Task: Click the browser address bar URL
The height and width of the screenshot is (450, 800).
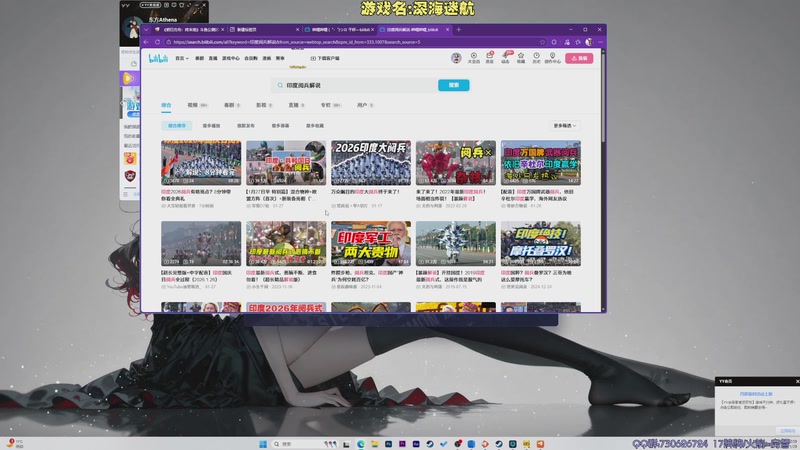Action: click(x=297, y=42)
